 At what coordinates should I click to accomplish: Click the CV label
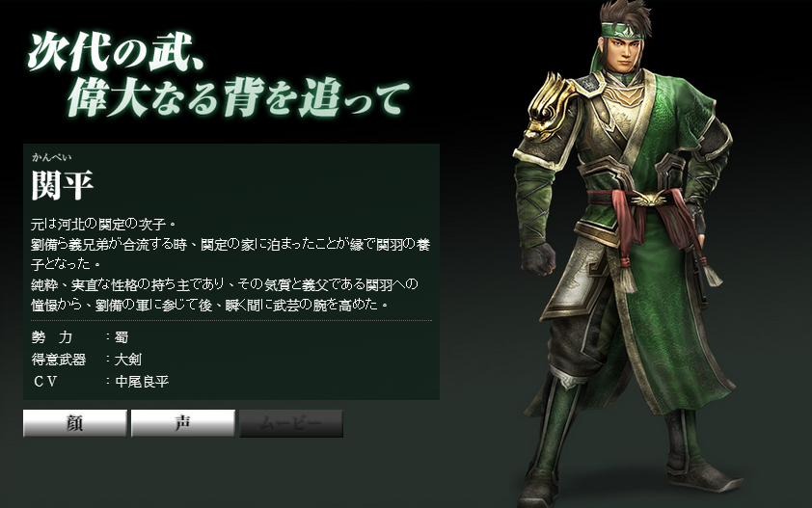click(x=45, y=381)
